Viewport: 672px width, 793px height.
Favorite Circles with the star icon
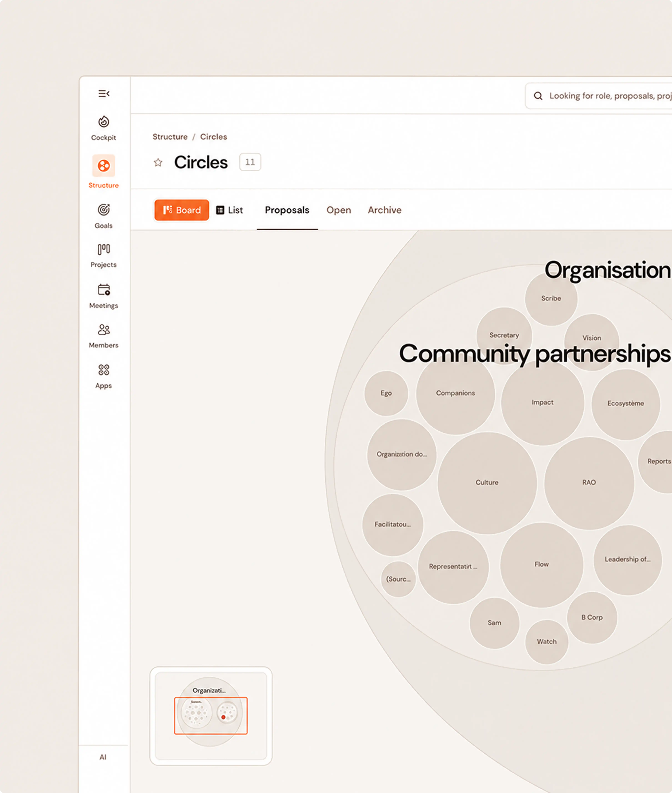click(x=158, y=163)
